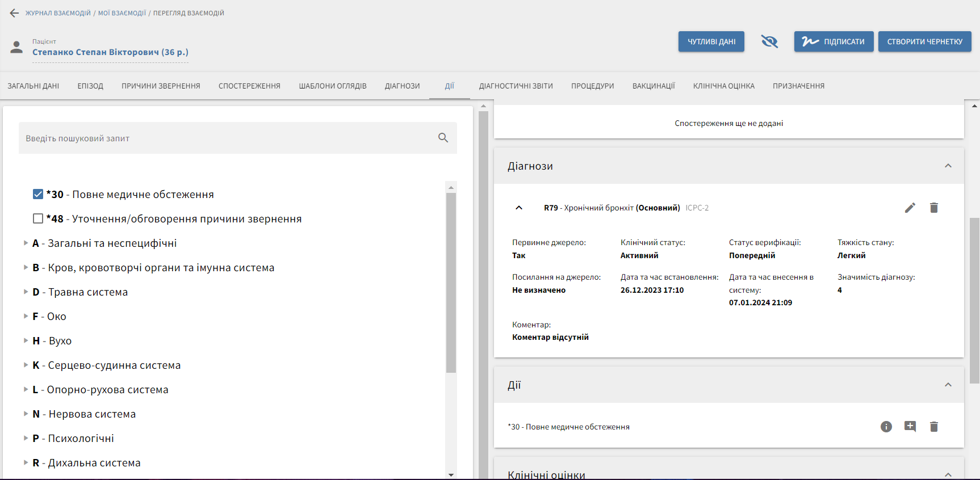Show info for action *30
This screenshot has width=980, height=480.
[x=886, y=427]
